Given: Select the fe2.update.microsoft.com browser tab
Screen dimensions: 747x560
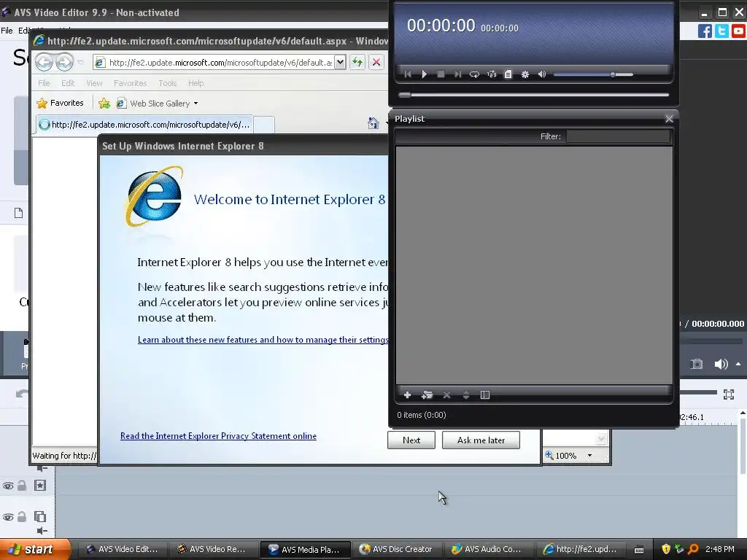Looking at the screenshot, I should point(144,124).
